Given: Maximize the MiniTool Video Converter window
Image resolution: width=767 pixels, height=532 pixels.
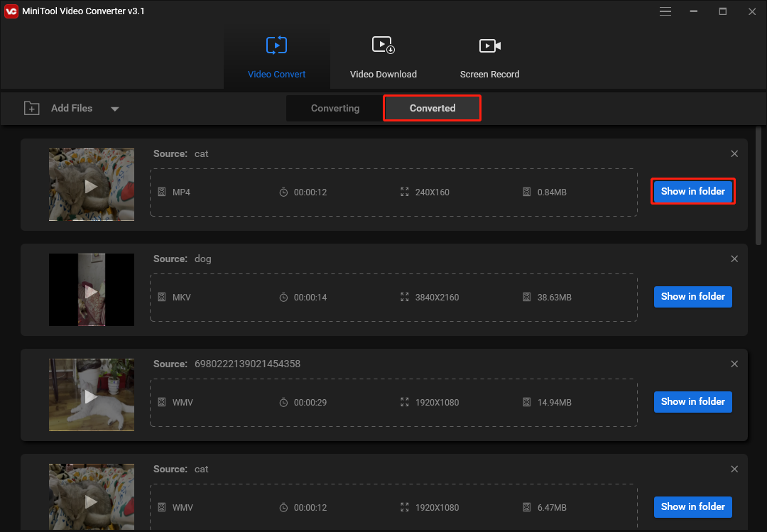Looking at the screenshot, I should [722, 11].
